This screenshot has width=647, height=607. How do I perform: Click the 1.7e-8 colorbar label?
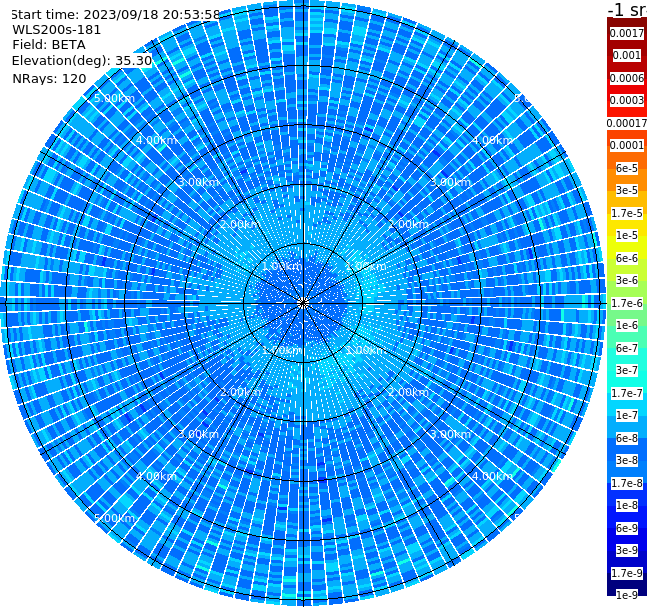pos(627,483)
